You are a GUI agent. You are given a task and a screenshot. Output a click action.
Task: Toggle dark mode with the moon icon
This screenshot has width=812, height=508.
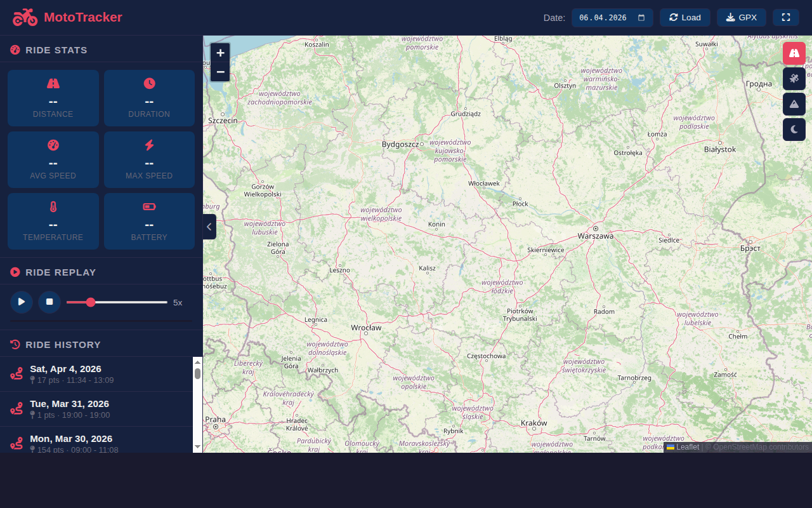[x=794, y=129]
